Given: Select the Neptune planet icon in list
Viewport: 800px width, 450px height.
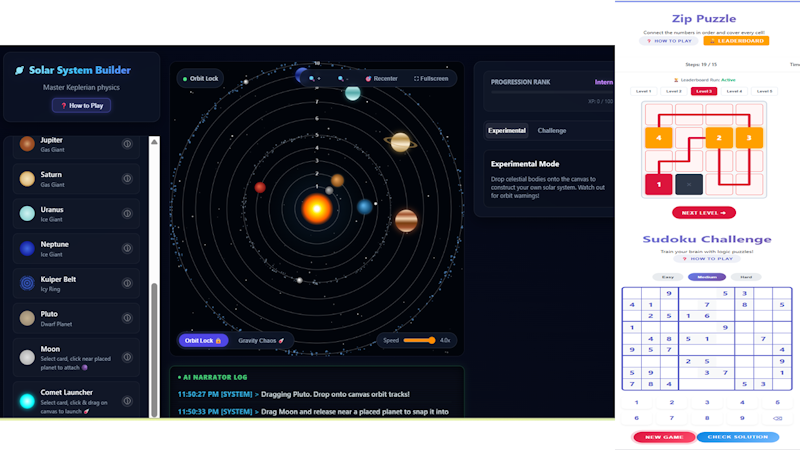Looking at the screenshot, I should click(27, 248).
